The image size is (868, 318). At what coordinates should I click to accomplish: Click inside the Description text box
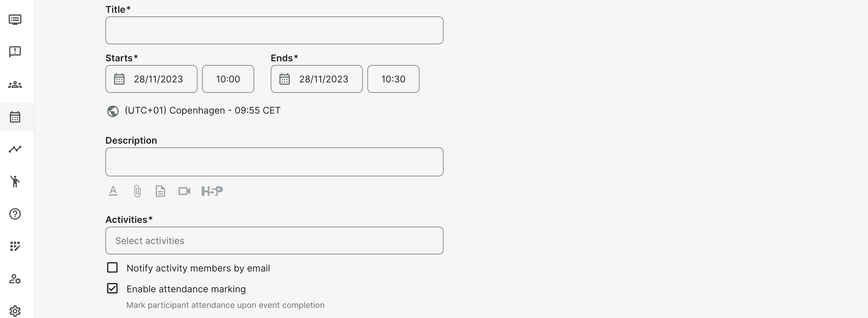click(274, 162)
